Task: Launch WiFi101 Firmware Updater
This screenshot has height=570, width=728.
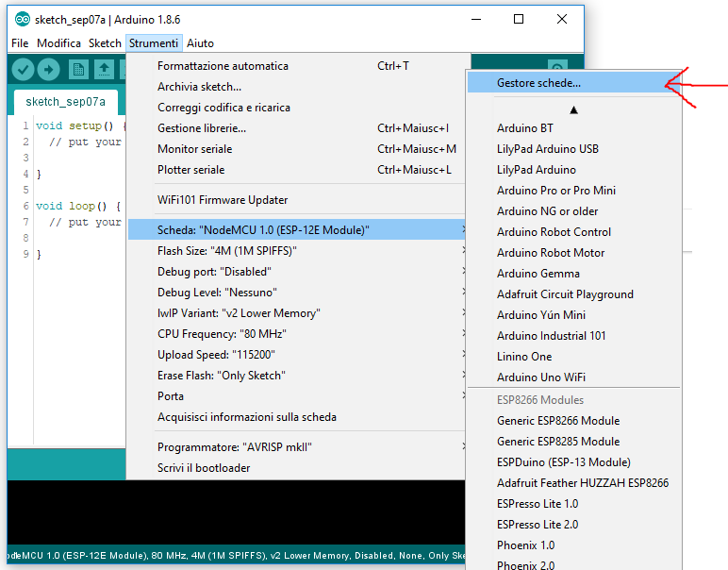Action: click(x=296, y=200)
